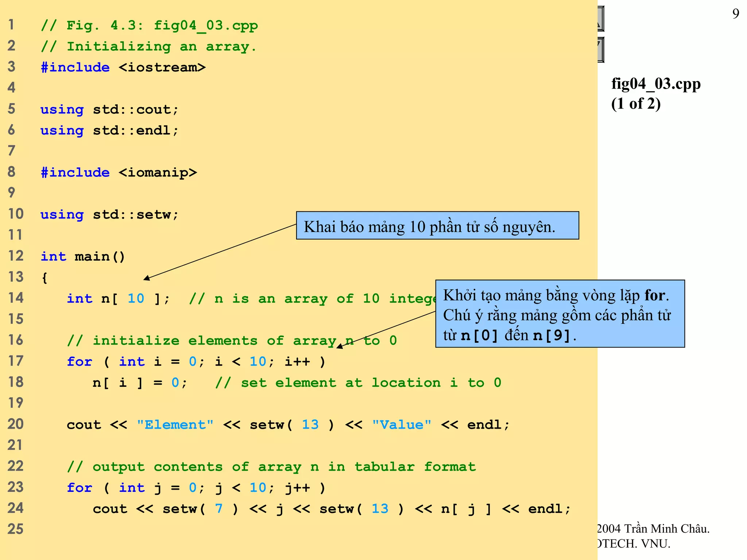This screenshot has width=747, height=560.
Task: Click the assignment "n[ i ] = 0;"
Action: click(140, 383)
